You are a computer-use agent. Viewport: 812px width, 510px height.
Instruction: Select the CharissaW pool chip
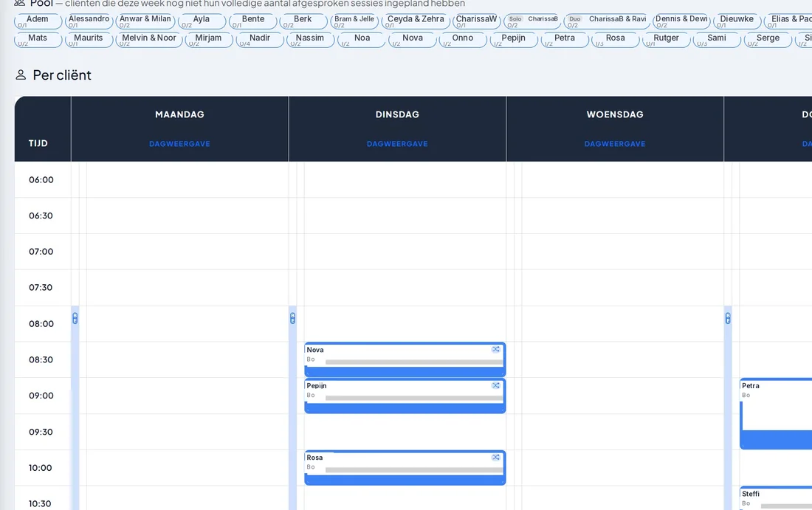pos(477,21)
